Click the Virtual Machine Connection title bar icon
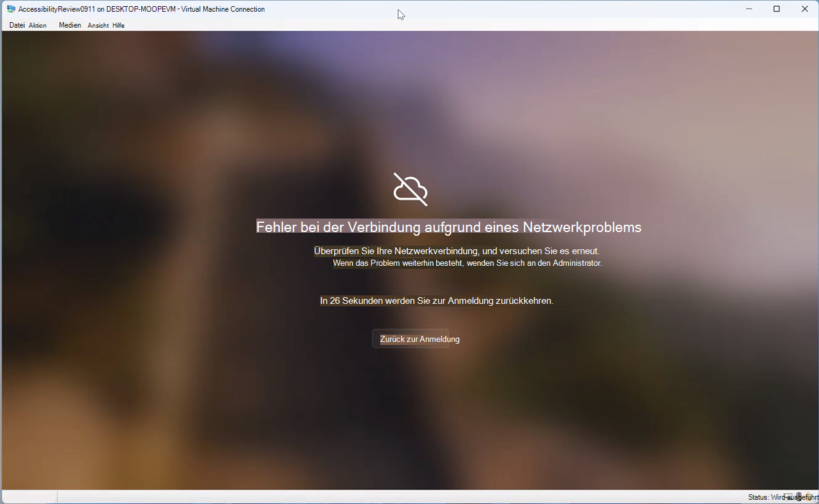 pos(11,9)
